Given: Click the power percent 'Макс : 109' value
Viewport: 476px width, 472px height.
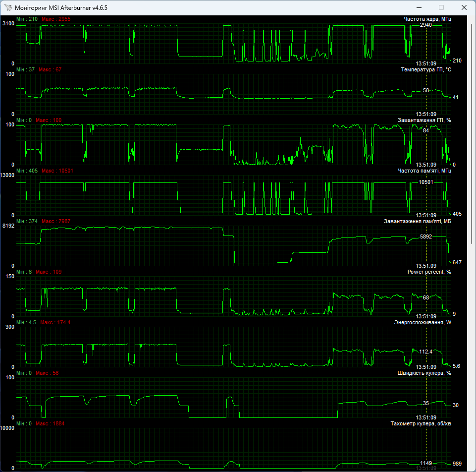Looking at the screenshot, I should click(x=49, y=272).
